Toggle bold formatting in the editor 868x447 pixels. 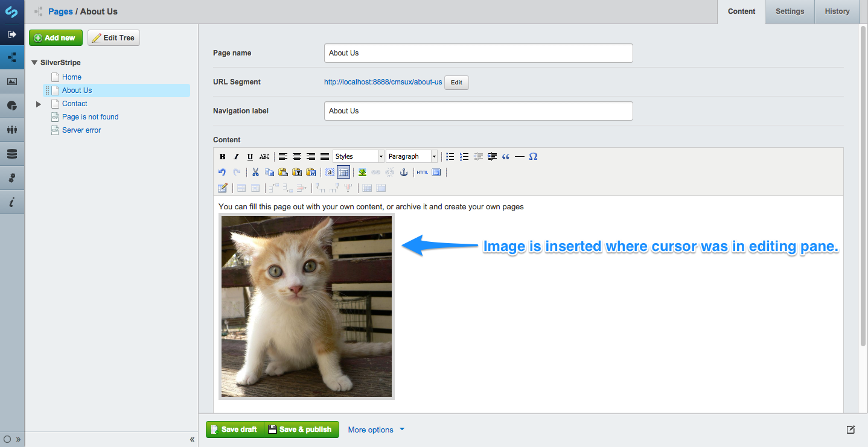[222, 156]
